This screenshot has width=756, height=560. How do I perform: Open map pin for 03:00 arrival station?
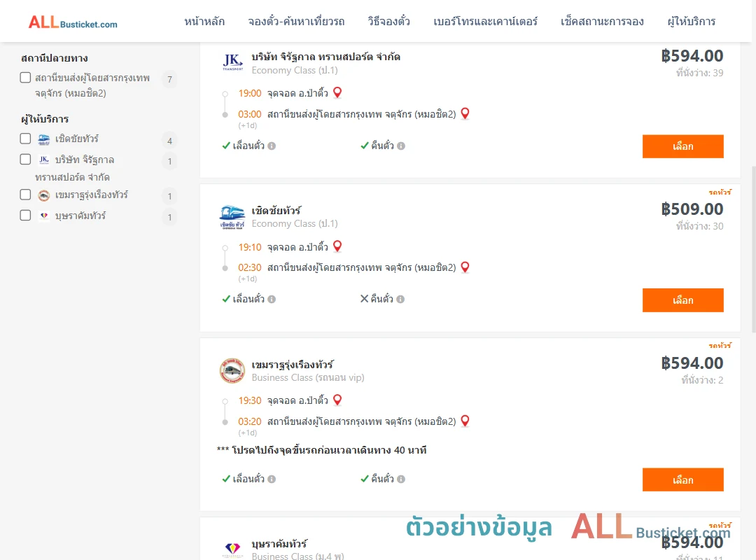pyautogui.click(x=465, y=113)
